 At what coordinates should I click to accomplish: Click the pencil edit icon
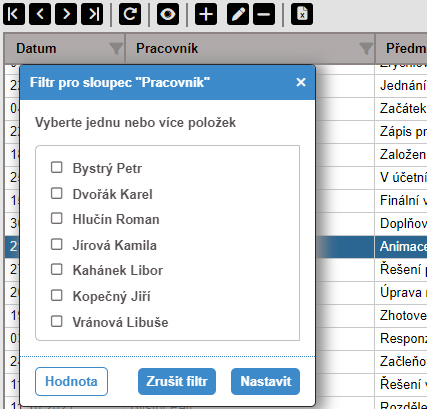[x=238, y=14]
